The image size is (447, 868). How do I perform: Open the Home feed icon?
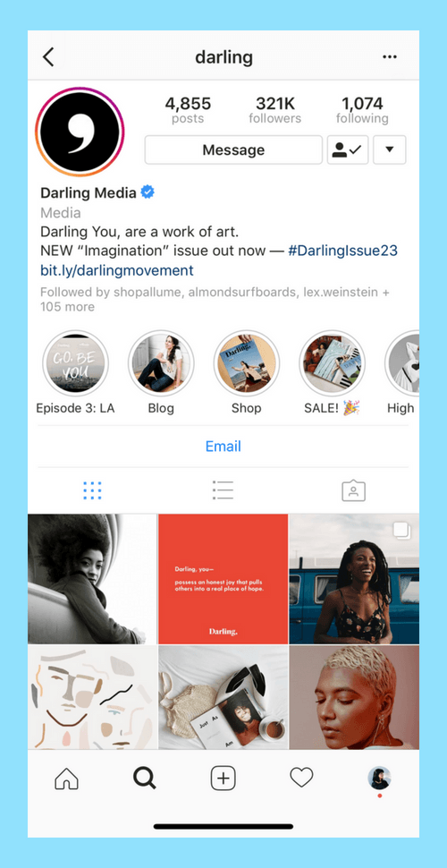(66, 779)
